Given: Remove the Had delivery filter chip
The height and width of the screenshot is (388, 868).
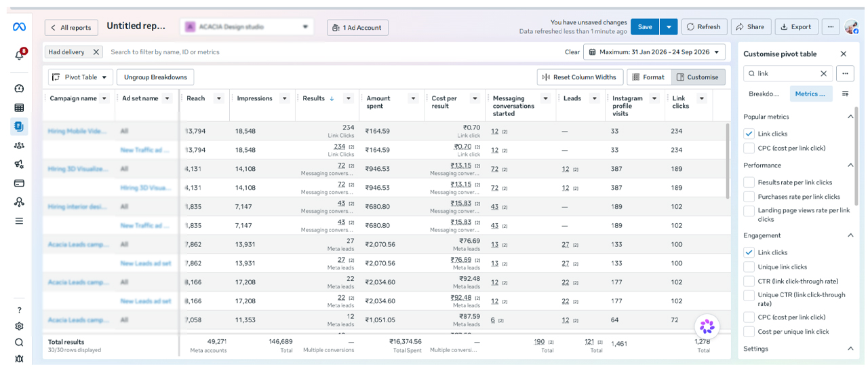Looking at the screenshot, I should pyautogui.click(x=96, y=52).
